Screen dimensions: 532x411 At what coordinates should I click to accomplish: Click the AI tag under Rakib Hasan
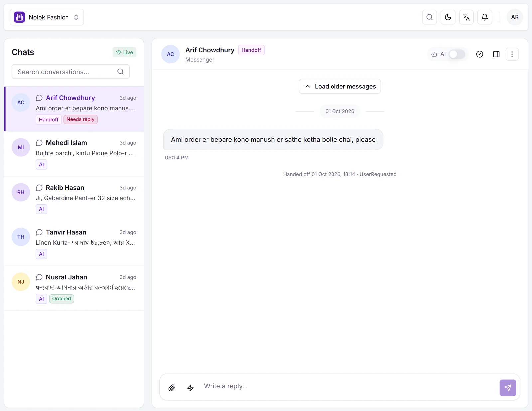[x=41, y=209]
